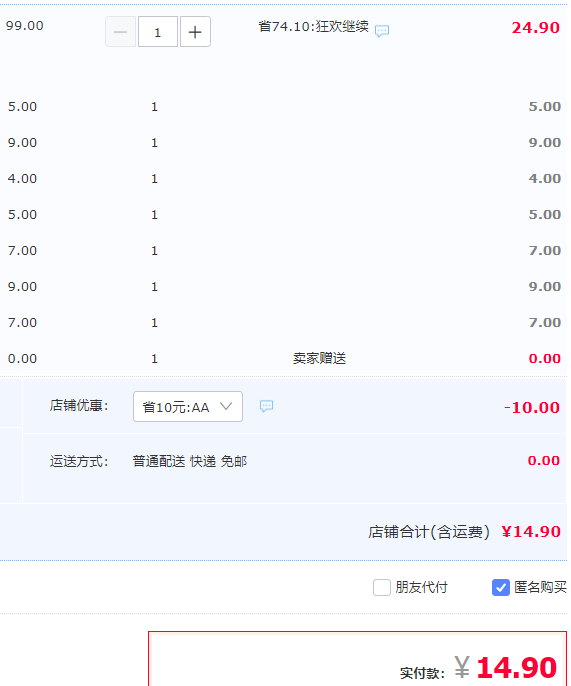Click the 店铺优惠 label

click(79, 406)
